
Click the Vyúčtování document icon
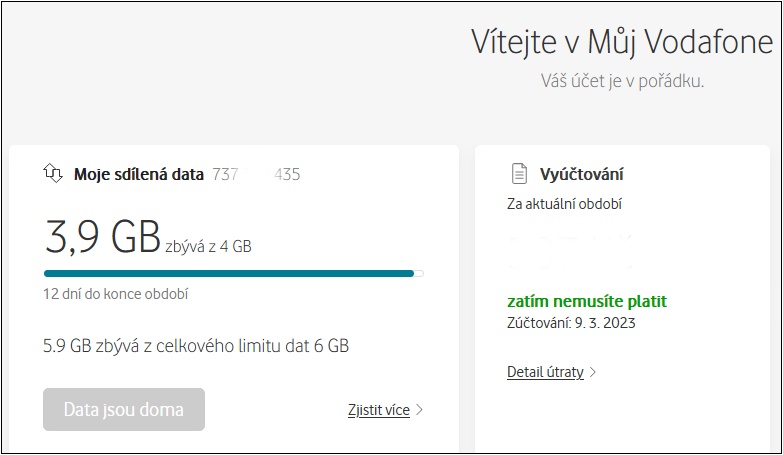pyautogui.click(x=518, y=174)
